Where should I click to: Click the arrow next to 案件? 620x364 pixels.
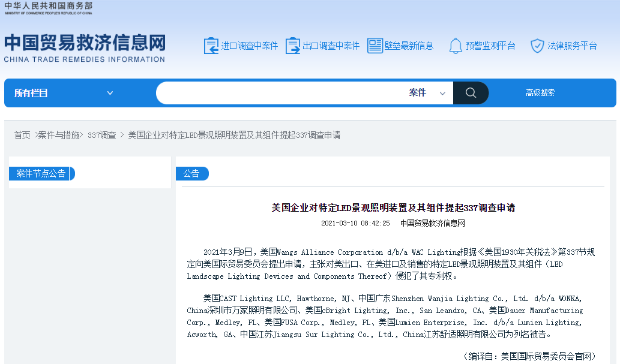[x=442, y=94]
